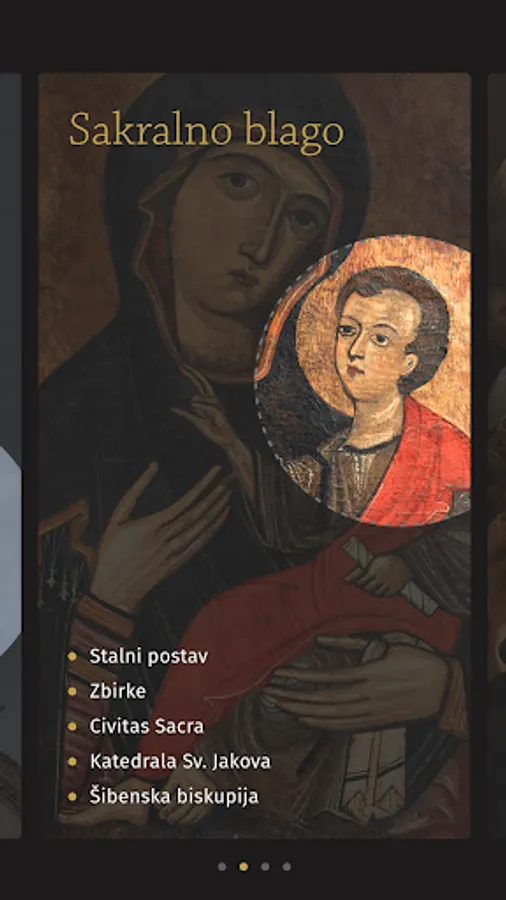
Task: Click the bullet beside Šibenska biskupija
Action: (x=72, y=797)
